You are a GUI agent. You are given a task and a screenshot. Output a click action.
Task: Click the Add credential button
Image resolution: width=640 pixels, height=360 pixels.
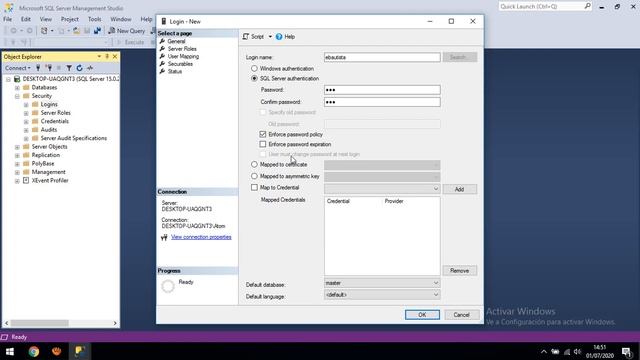[x=460, y=189]
